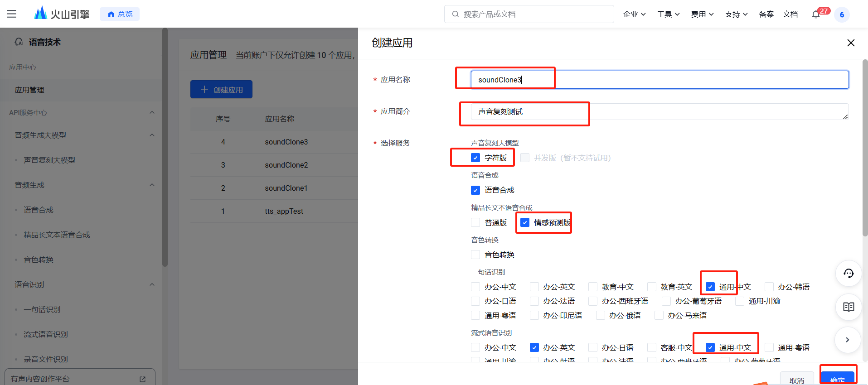The image size is (868, 385).
Task: Click the 创建应用 button
Action: [x=221, y=89]
